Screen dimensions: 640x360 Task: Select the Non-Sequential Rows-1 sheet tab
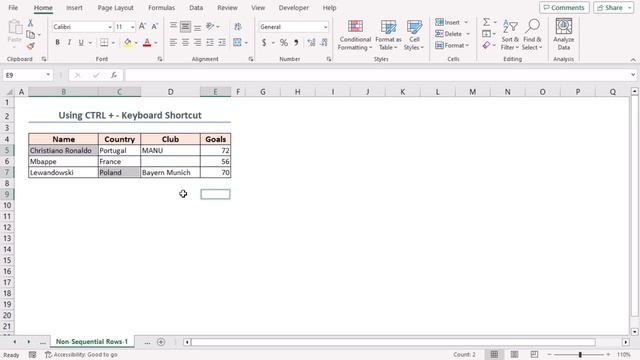92,342
